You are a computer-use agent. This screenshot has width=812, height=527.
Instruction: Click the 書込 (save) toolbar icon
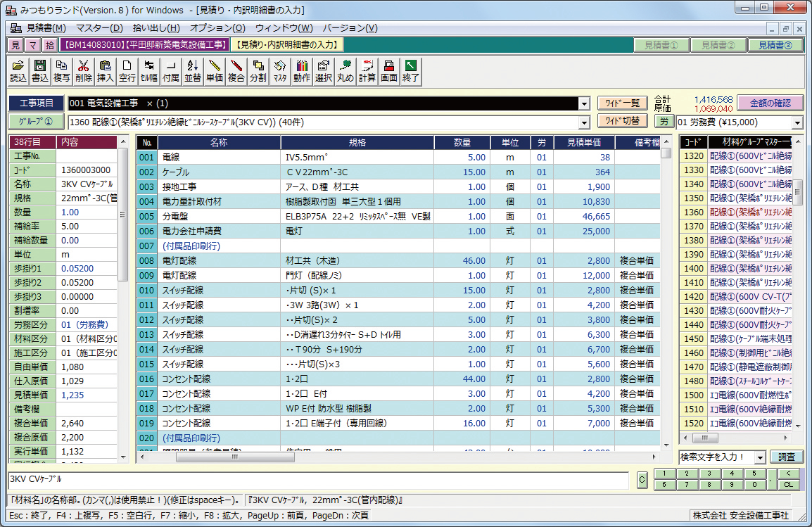tap(40, 71)
